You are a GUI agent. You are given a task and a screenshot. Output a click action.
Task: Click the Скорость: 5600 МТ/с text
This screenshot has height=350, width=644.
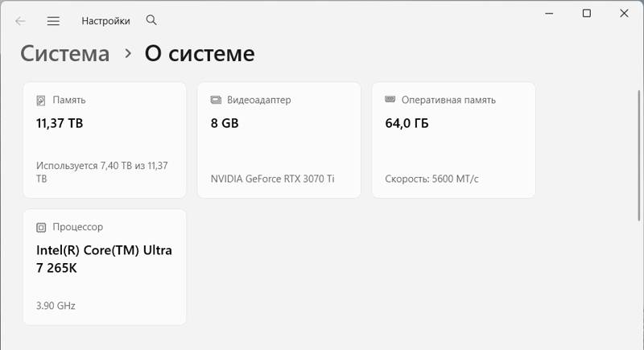pos(431,179)
